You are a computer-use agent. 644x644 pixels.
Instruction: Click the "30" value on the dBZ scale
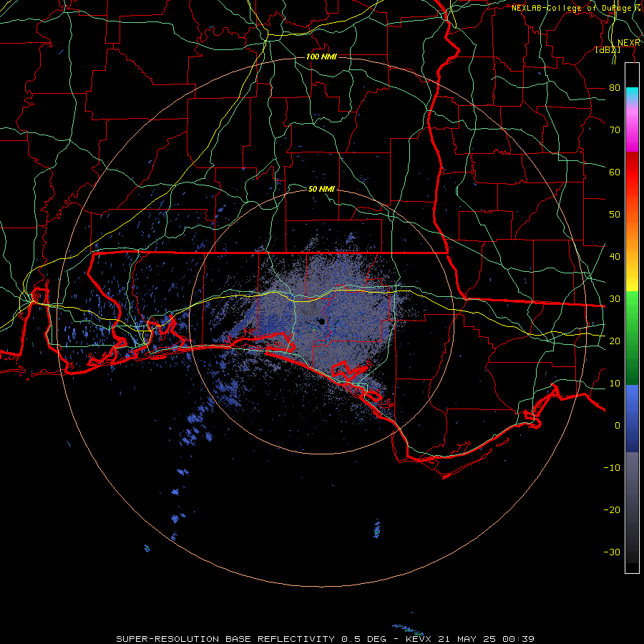tap(615, 298)
